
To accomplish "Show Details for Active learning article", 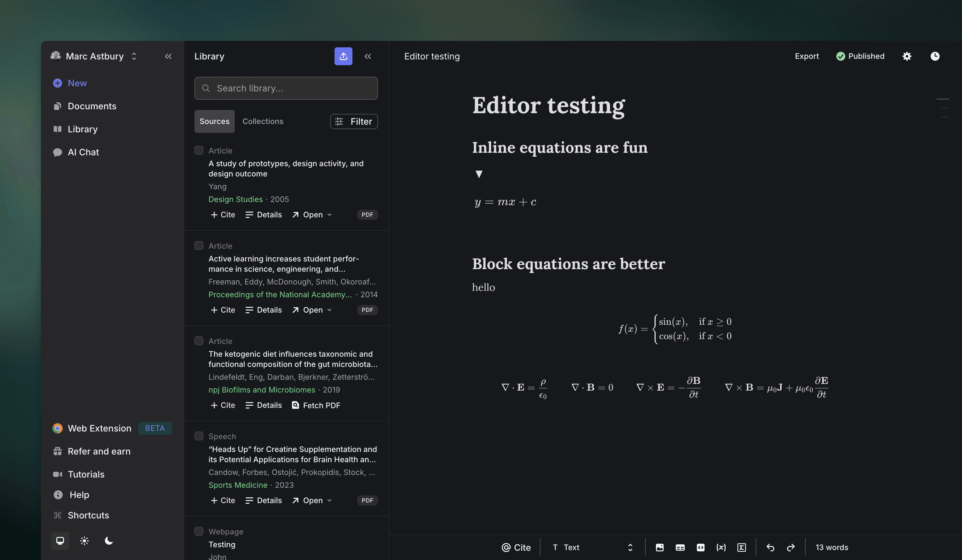I will point(264,310).
